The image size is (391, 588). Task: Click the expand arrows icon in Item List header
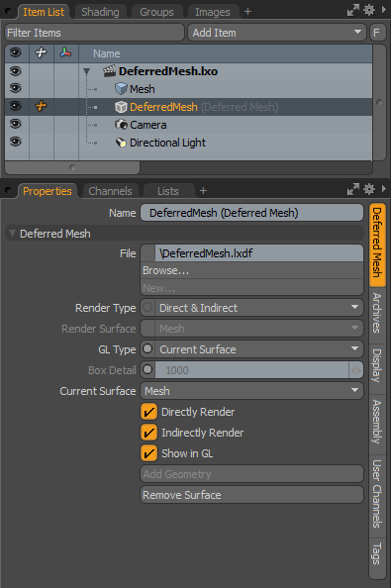pyautogui.click(x=352, y=11)
